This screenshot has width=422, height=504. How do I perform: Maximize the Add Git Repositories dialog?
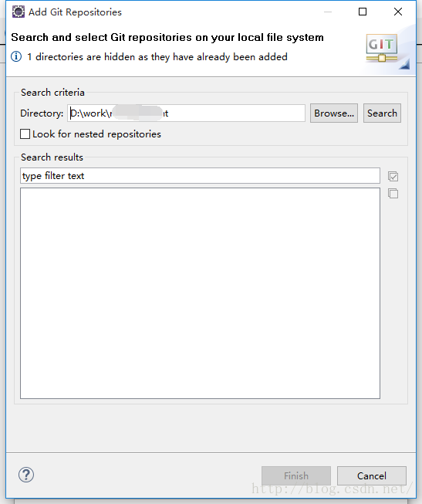click(363, 12)
